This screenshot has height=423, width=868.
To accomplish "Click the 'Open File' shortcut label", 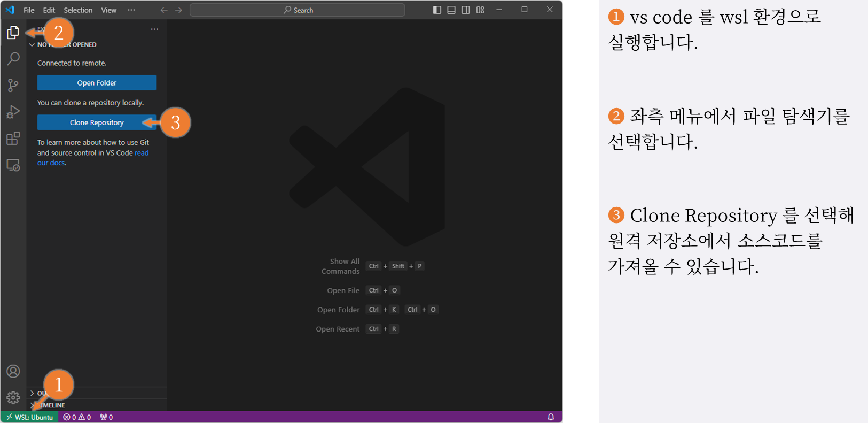I will pyautogui.click(x=343, y=290).
